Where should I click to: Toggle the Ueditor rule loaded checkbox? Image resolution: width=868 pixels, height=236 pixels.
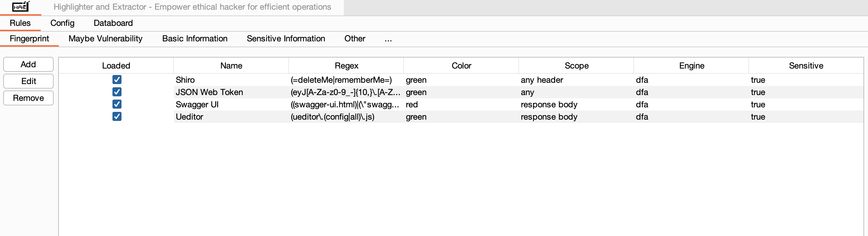(x=117, y=117)
